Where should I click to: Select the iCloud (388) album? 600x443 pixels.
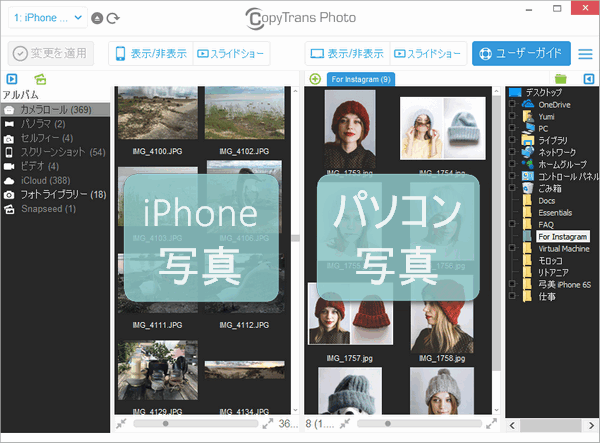tap(55, 181)
